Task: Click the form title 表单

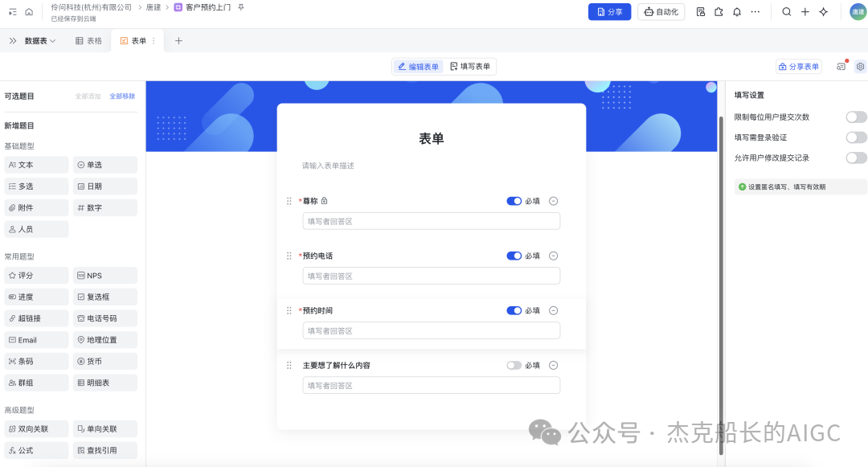Action: 432,139
